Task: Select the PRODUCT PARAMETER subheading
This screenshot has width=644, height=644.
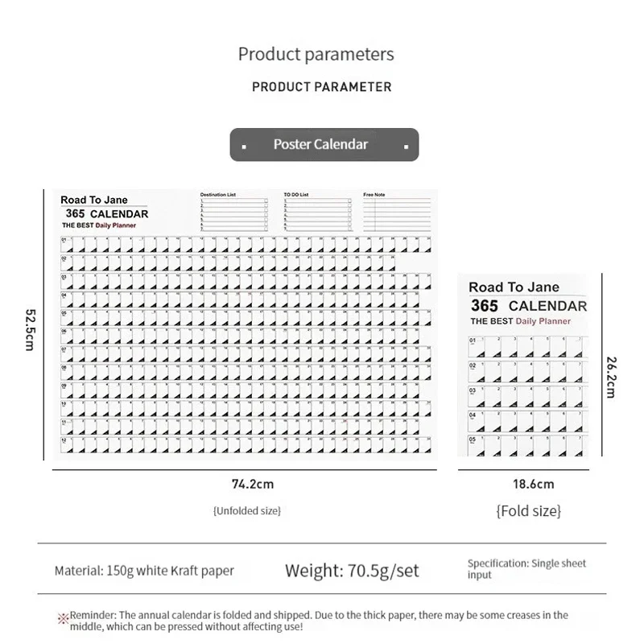Action: [x=322, y=86]
